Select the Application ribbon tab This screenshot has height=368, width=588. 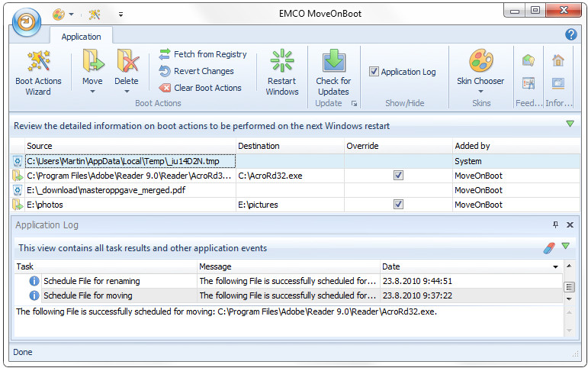click(82, 37)
